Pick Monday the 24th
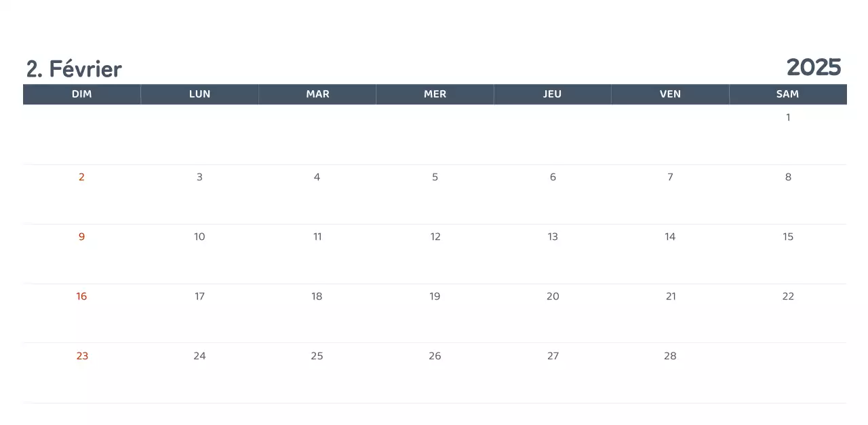 tap(199, 356)
